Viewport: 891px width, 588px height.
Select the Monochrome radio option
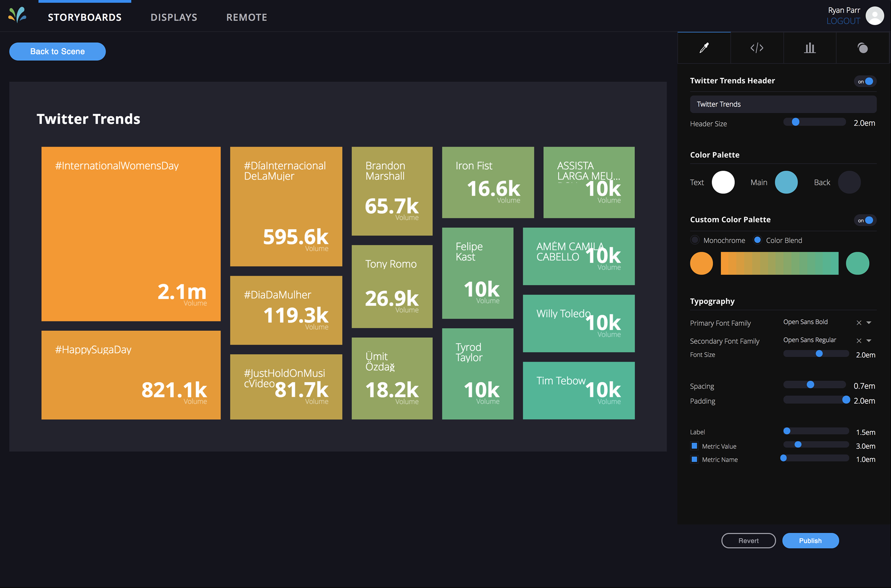click(x=695, y=240)
